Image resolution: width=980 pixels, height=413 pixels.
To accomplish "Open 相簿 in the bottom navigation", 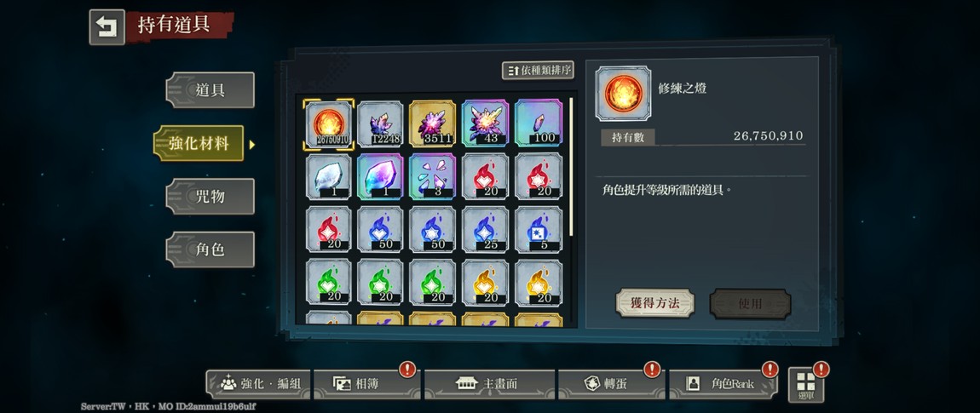I will tap(366, 384).
